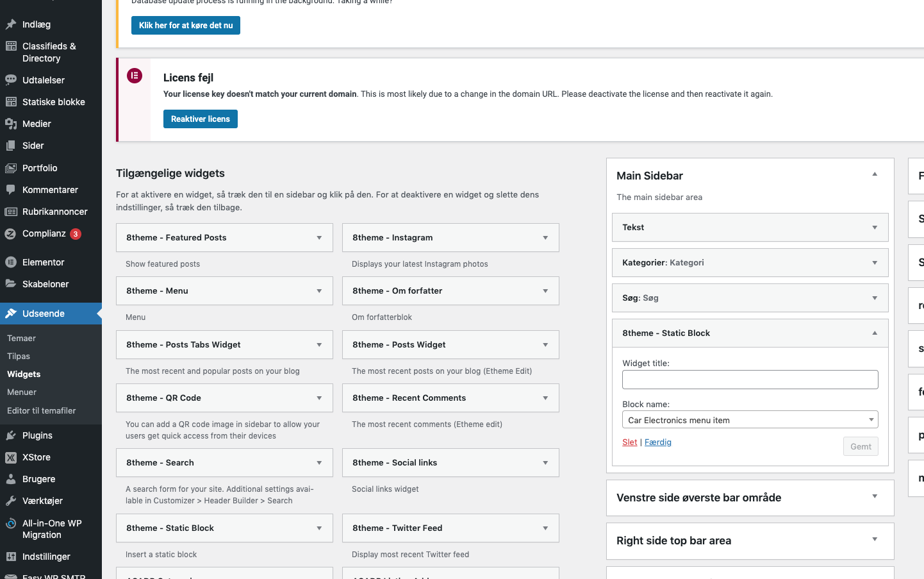This screenshot has height=579, width=924.
Task: Expand the 8theme - Instagram widget
Action: point(545,238)
